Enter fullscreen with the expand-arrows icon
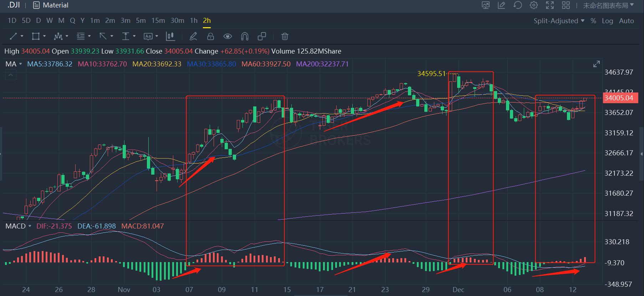 coord(550,5)
